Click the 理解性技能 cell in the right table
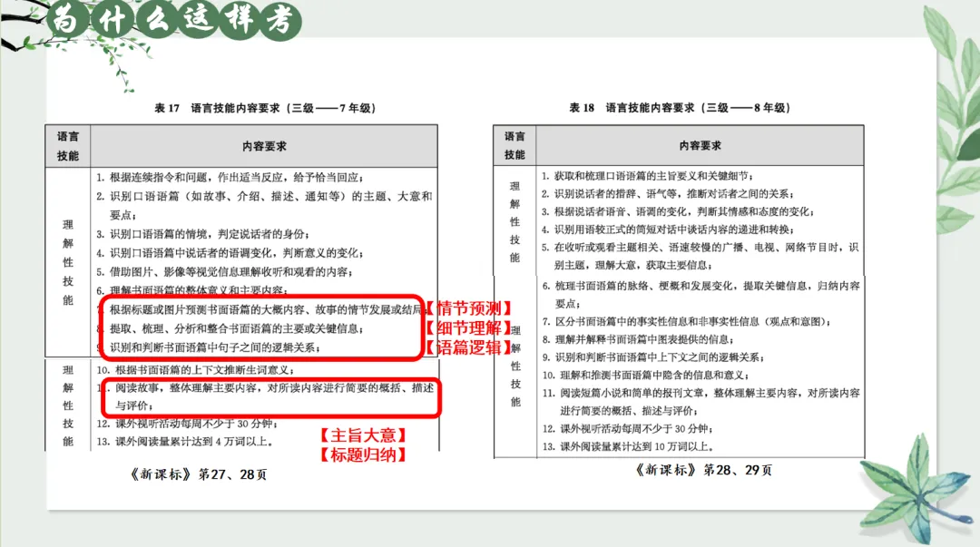The width and height of the screenshot is (980, 547). click(x=514, y=222)
